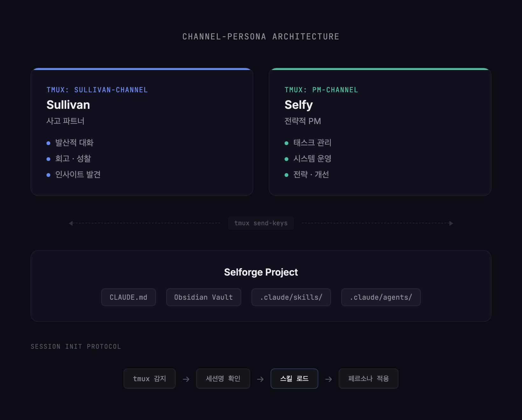Open the .claude/skills/ chip
The width and height of the screenshot is (522, 420).
coord(291,297)
